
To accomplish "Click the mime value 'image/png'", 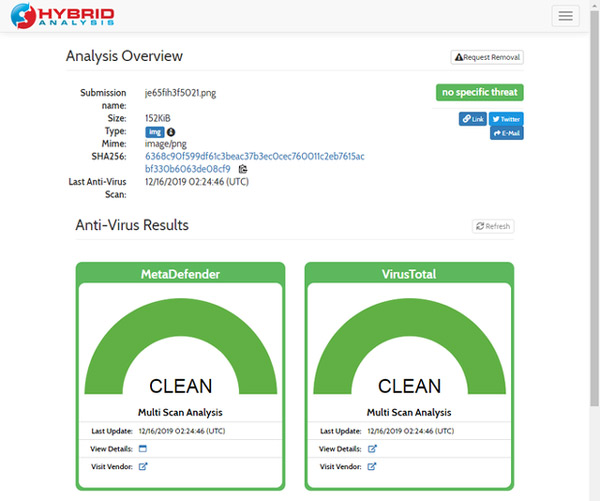I will 166,144.
